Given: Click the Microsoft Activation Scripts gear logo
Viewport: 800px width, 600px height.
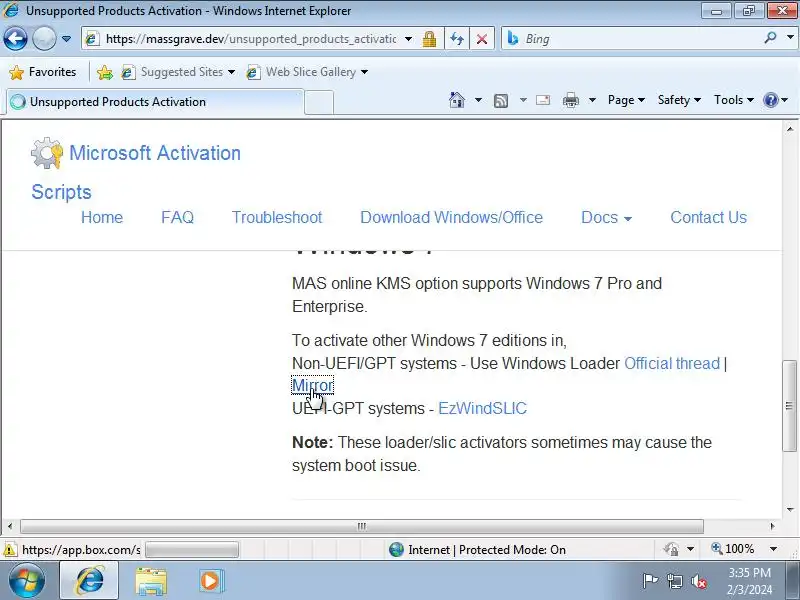Looking at the screenshot, I should (x=46, y=153).
